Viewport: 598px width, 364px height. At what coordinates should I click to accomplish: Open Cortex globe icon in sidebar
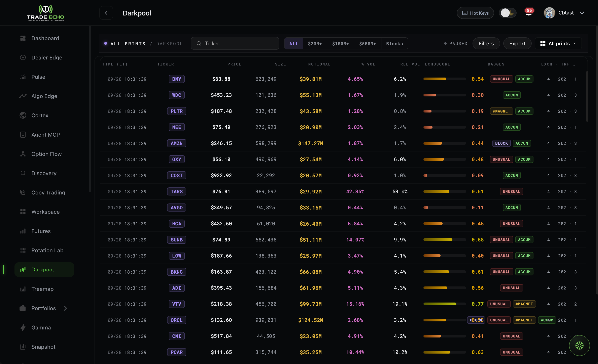[x=23, y=116]
